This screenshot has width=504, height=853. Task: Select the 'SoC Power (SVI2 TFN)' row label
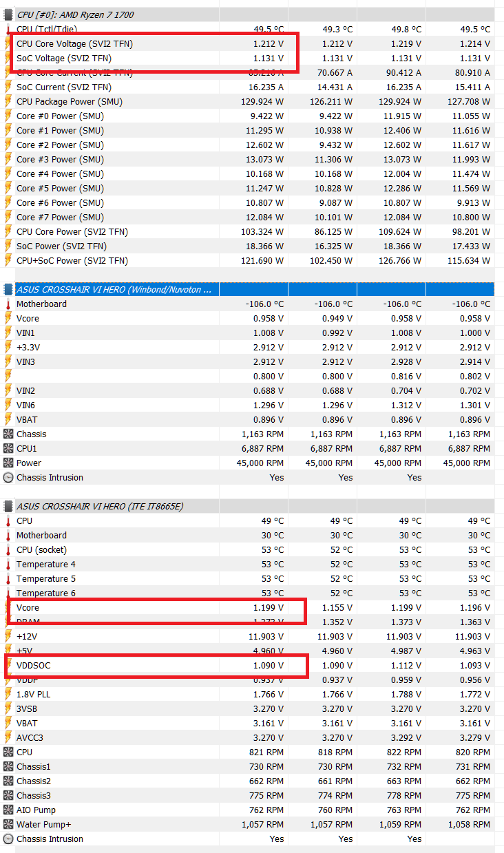62,246
